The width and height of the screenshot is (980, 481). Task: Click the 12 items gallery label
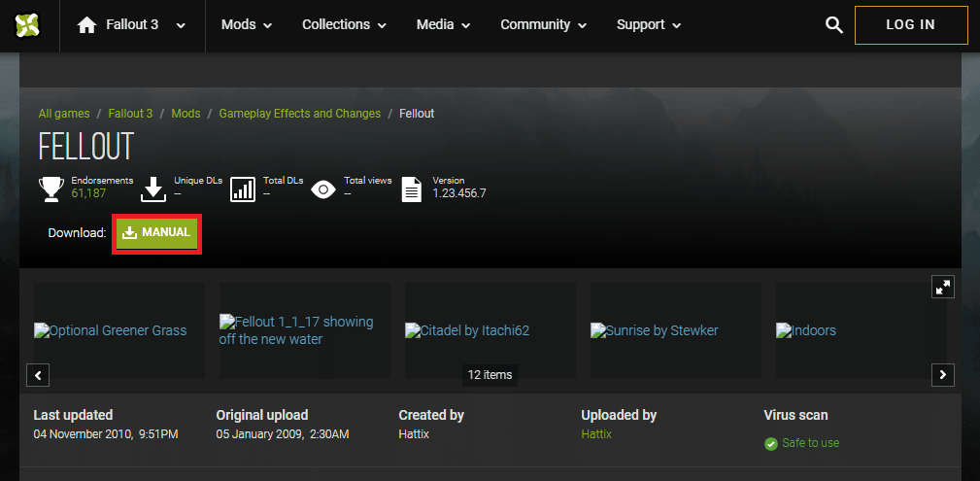click(490, 375)
